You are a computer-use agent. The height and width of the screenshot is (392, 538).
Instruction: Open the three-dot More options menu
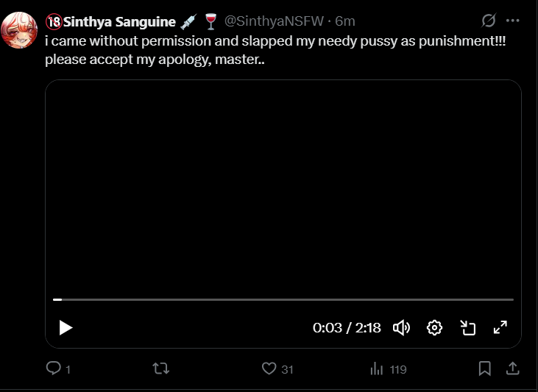pyautogui.click(x=513, y=21)
